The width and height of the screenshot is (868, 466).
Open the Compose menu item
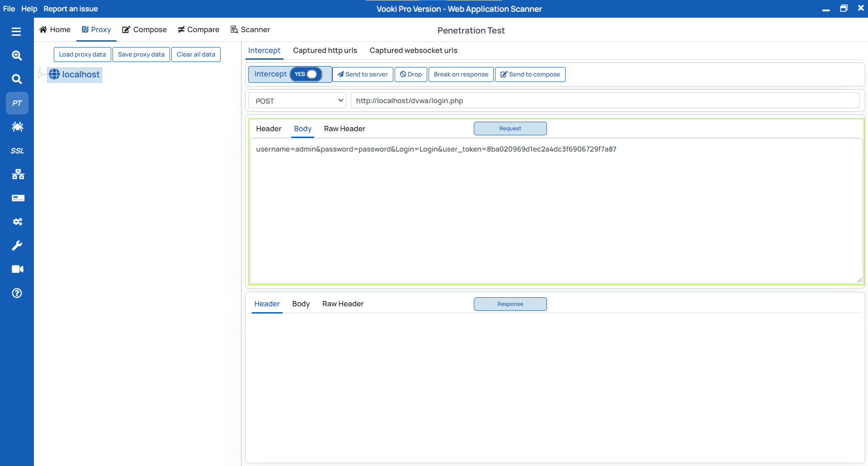coord(145,29)
